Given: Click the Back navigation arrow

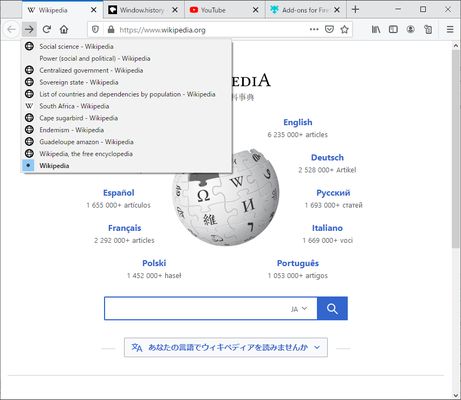Looking at the screenshot, I should click(x=12, y=30).
